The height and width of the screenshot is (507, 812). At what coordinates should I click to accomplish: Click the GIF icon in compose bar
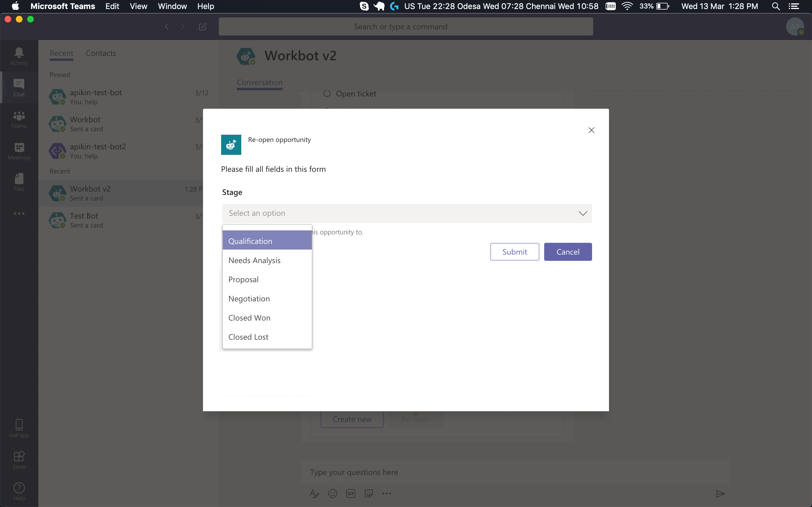pyautogui.click(x=351, y=493)
